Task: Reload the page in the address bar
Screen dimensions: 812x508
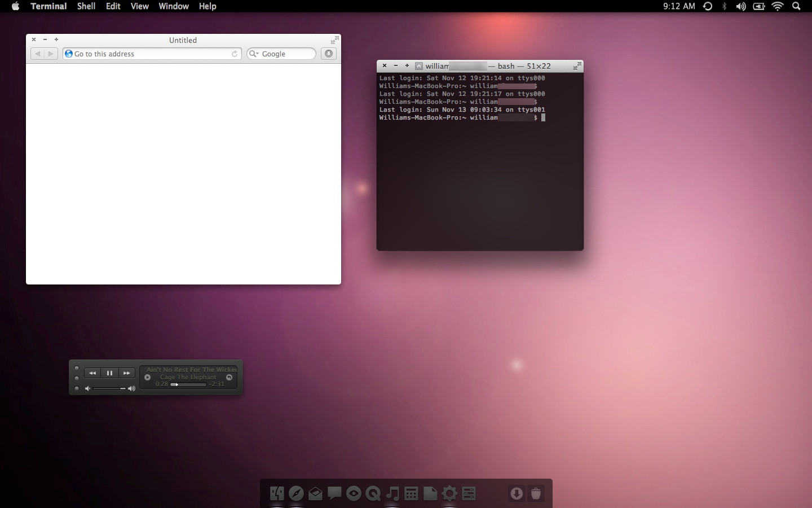Action: pos(235,54)
